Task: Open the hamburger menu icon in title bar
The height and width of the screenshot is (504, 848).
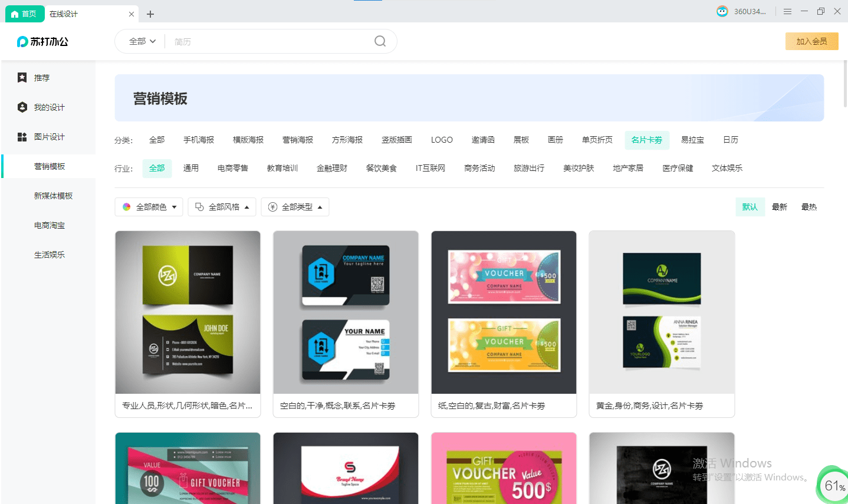Action: click(x=787, y=11)
